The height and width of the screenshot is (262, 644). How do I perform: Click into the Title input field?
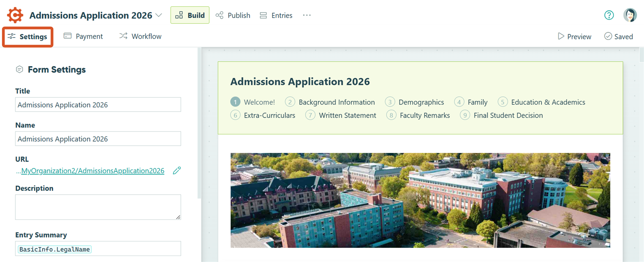coord(98,105)
